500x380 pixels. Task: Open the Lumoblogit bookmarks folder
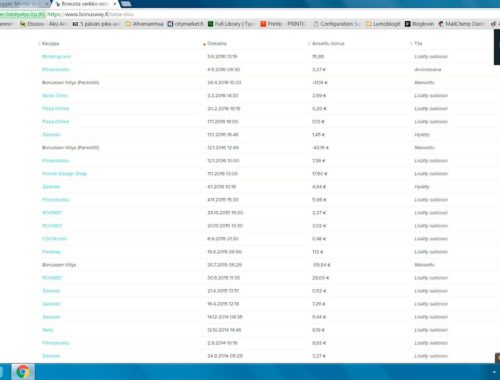click(383, 24)
